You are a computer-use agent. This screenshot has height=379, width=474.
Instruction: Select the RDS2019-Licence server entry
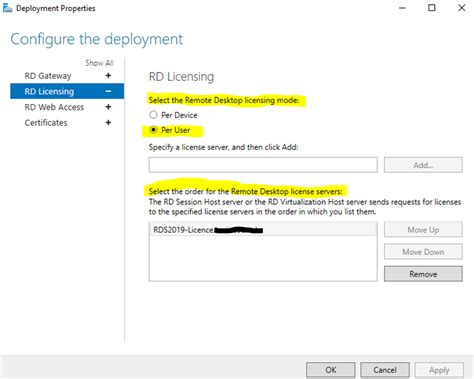pos(263,230)
